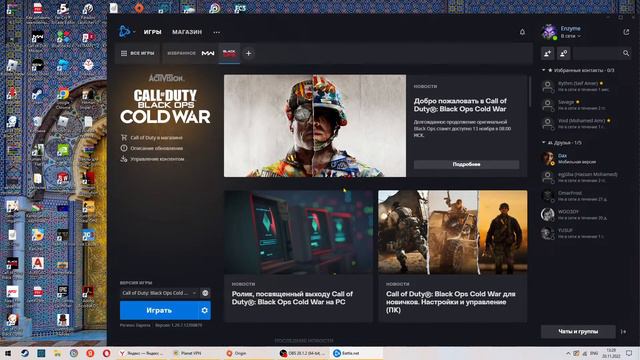
Task: Open Steam from the taskbar
Action: coord(24,353)
